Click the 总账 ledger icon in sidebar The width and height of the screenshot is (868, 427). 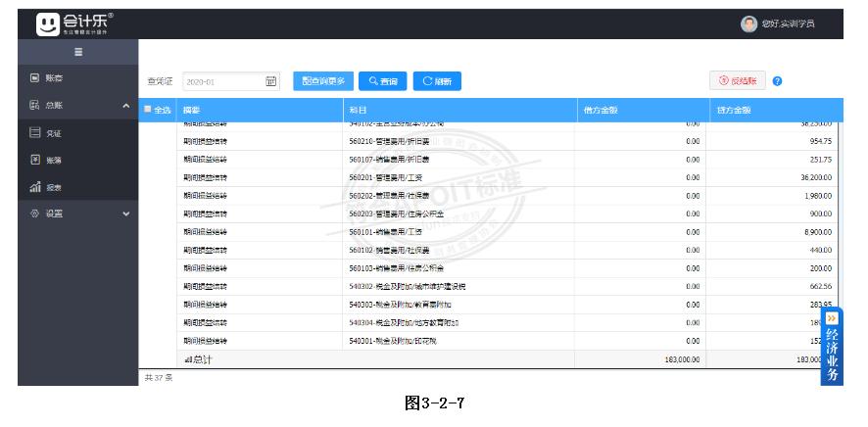pos(34,105)
